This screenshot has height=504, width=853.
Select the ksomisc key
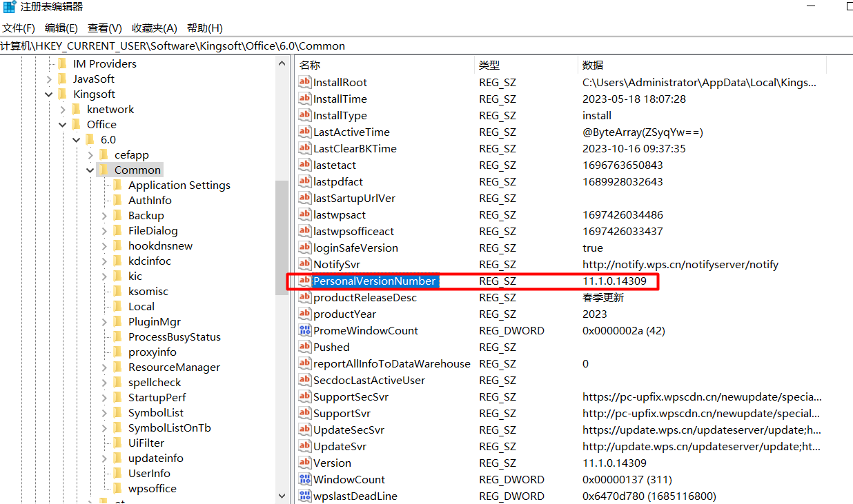[148, 291]
